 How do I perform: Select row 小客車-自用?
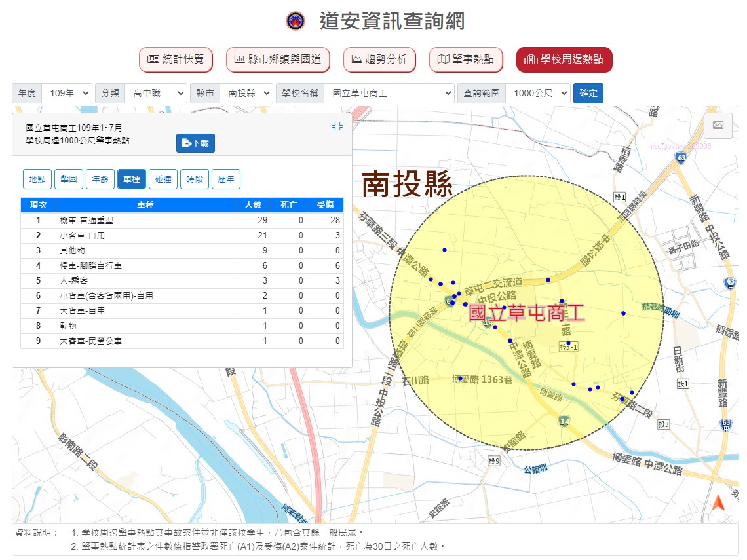(x=182, y=235)
